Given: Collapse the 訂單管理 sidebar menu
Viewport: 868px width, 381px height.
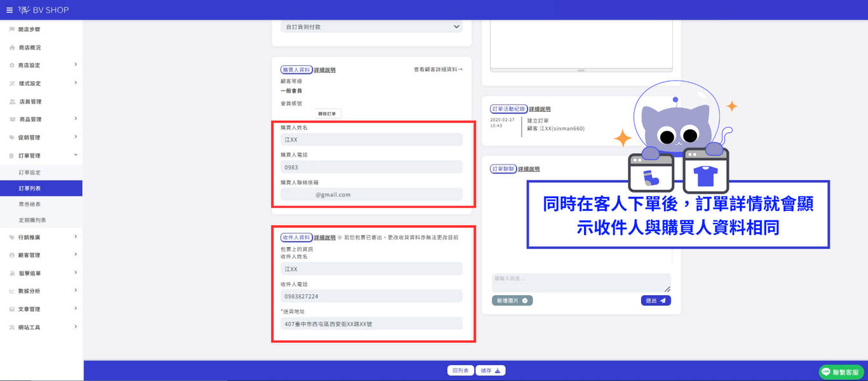Looking at the screenshot, I should coord(41,156).
